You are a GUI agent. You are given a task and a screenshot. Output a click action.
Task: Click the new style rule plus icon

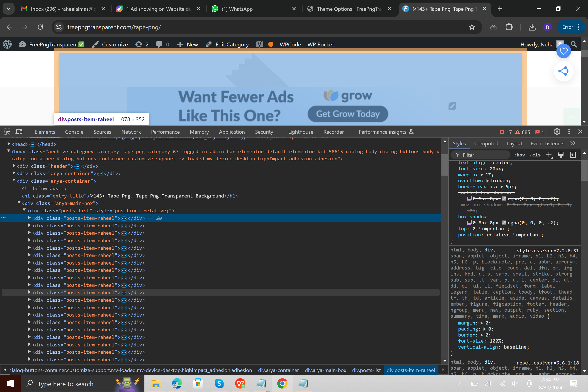tap(549, 155)
